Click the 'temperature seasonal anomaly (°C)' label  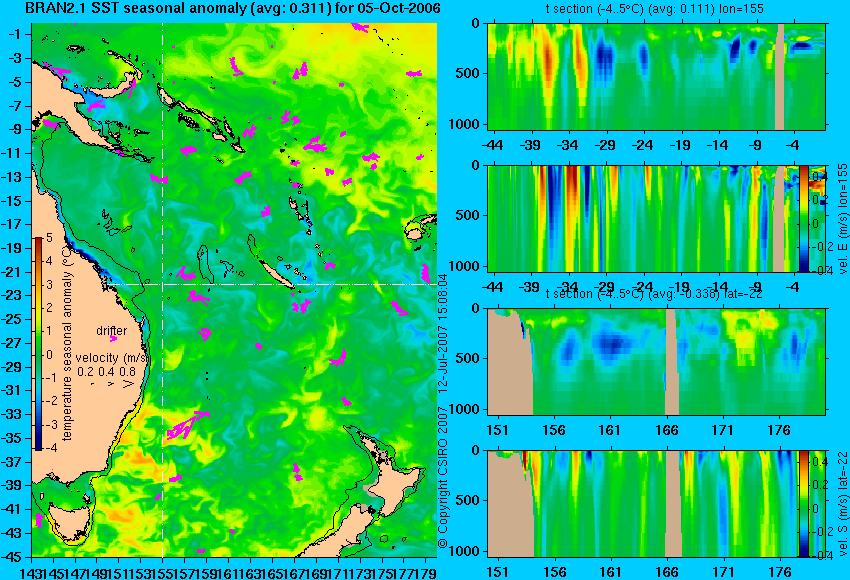67,343
